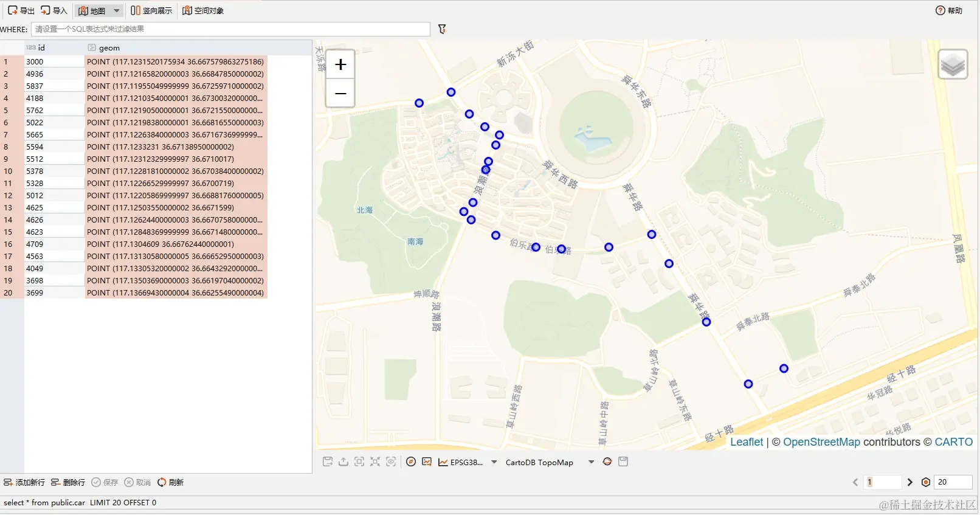Focus the rows per page field showing 20

953,482
